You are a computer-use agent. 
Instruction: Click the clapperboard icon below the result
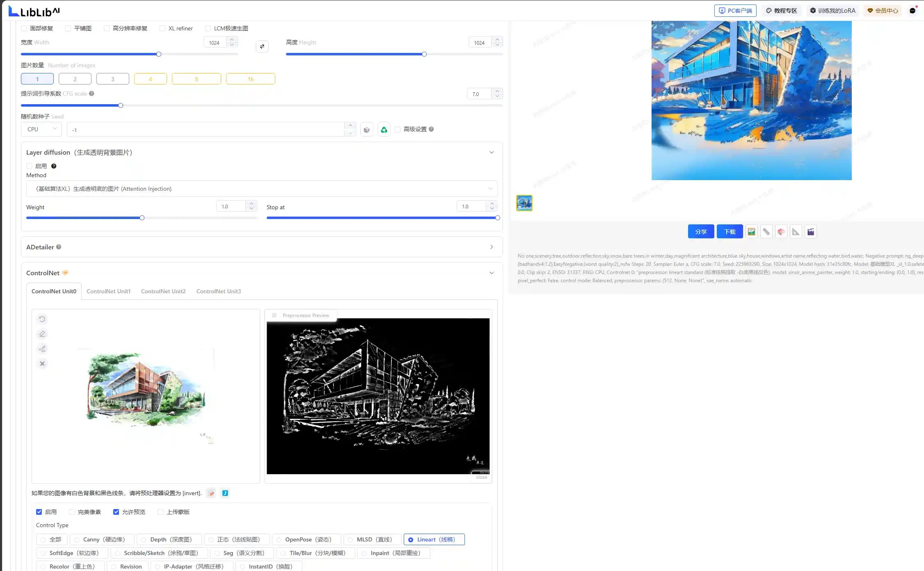[810, 232]
